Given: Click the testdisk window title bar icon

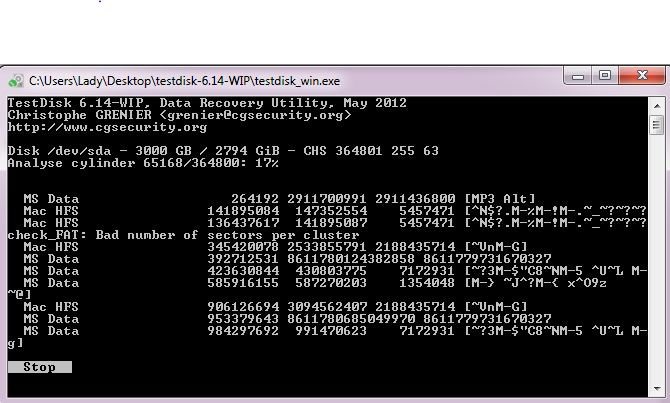Looking at the screenshot, I should (16, 81).
